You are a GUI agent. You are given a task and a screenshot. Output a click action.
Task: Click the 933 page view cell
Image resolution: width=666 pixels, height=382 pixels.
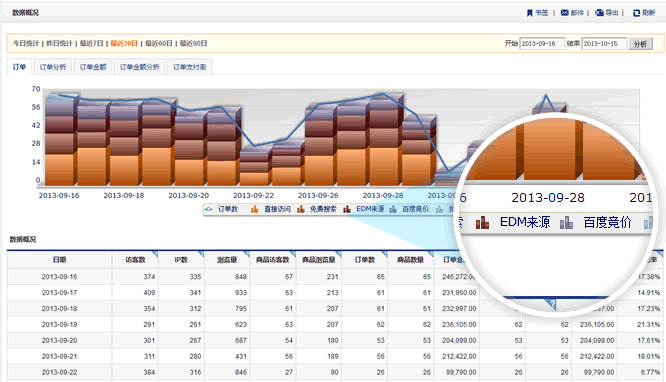pyautogui.click(x=241, y=293)
